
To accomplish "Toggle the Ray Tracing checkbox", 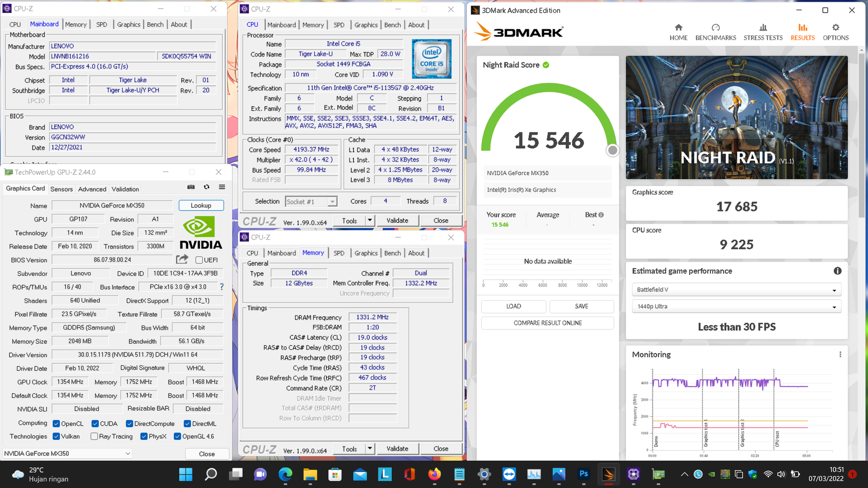I will (x=94, y=436).
